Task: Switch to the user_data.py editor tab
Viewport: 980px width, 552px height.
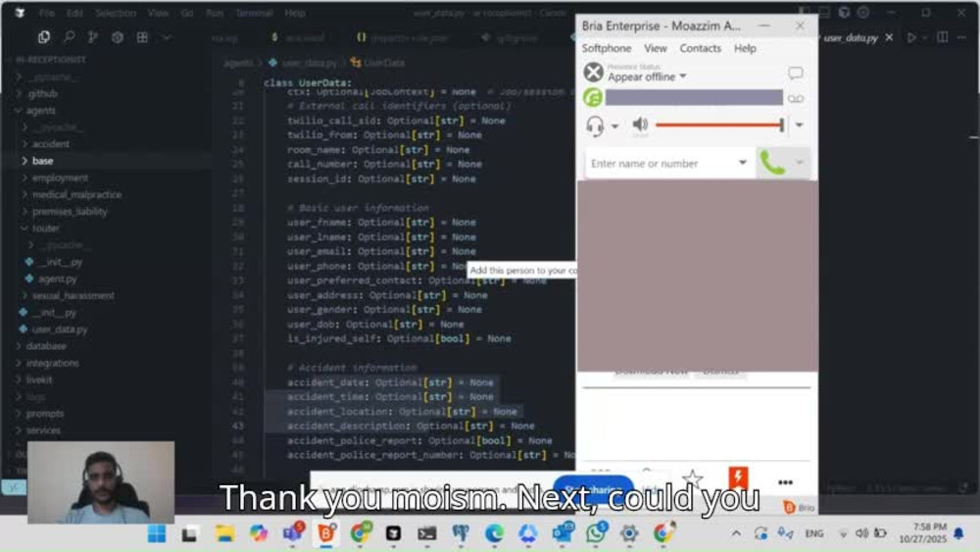Action: click(850, 37)
